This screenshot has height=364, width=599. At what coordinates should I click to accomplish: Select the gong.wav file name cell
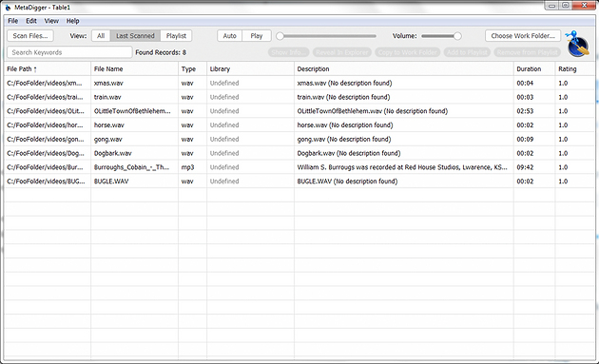(x=134, y=139)
